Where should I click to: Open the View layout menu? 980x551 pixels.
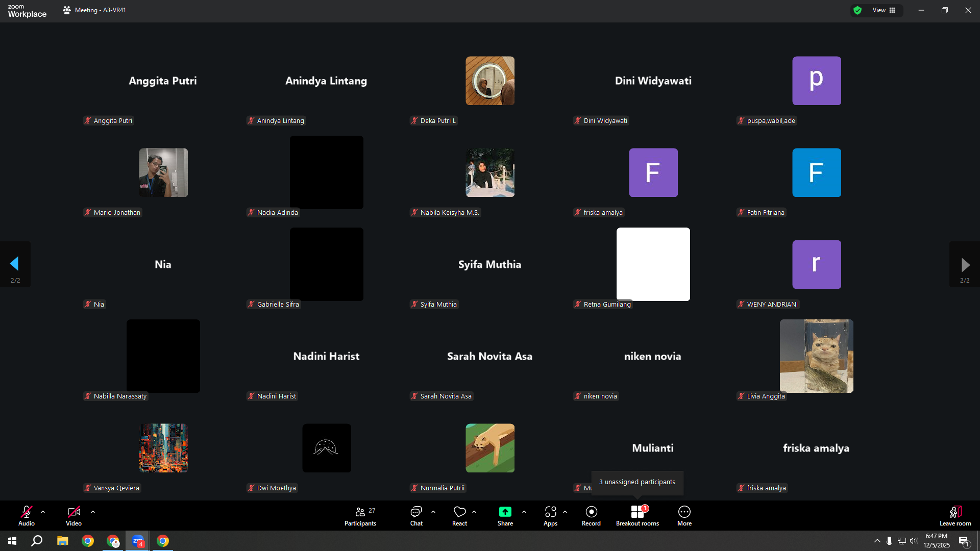tap(884, 10)
